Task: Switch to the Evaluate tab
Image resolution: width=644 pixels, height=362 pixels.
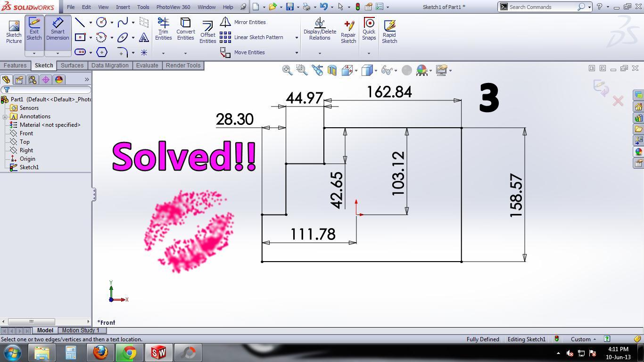Action: click(x=147, y=66)
